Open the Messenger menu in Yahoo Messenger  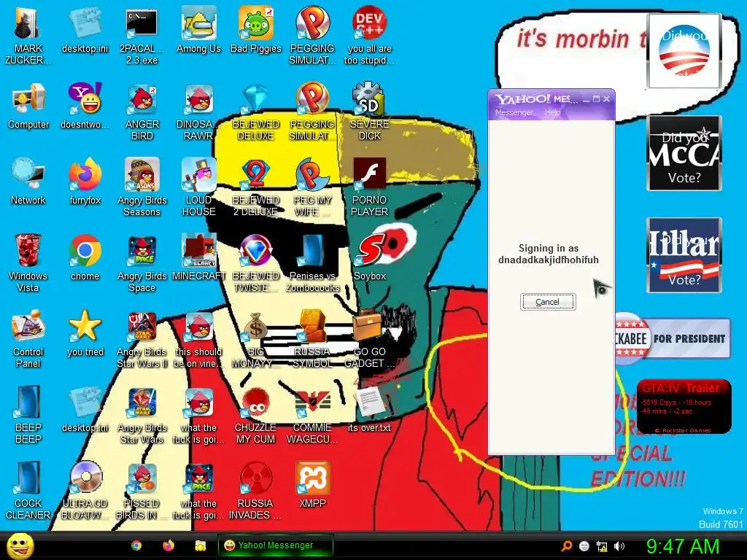click(514, 113)
